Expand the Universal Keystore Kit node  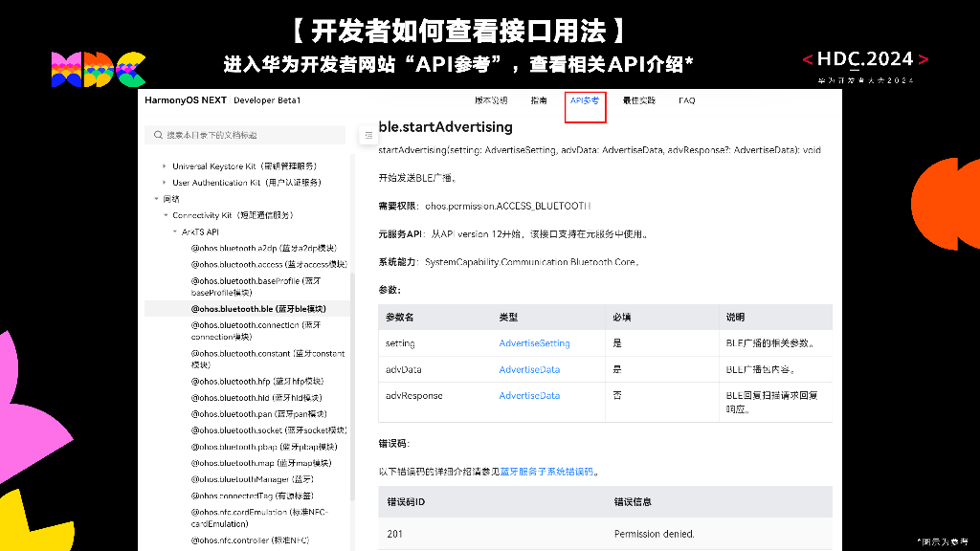[x=165, y=165]
